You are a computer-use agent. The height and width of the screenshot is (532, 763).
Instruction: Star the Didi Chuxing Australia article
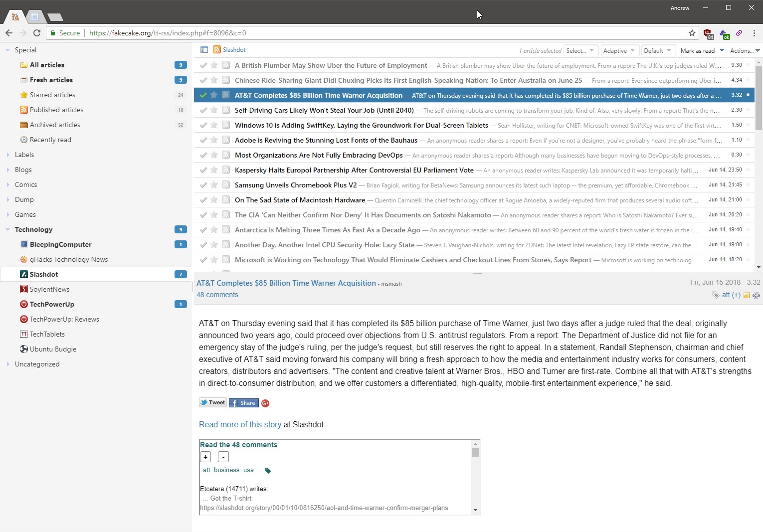(x=214, y=80)
